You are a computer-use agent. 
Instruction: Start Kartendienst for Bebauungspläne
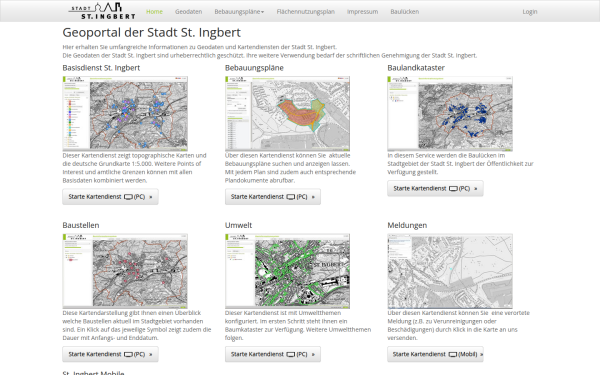point(273,197)
